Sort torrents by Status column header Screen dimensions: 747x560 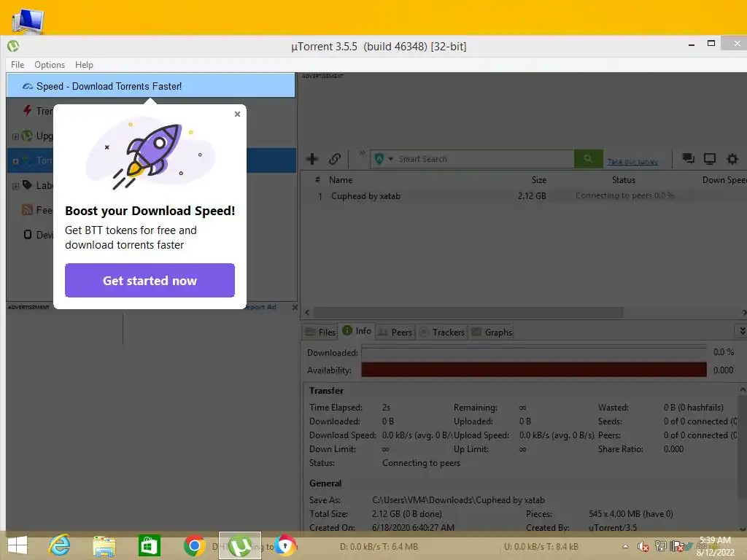tap(624, 180)
